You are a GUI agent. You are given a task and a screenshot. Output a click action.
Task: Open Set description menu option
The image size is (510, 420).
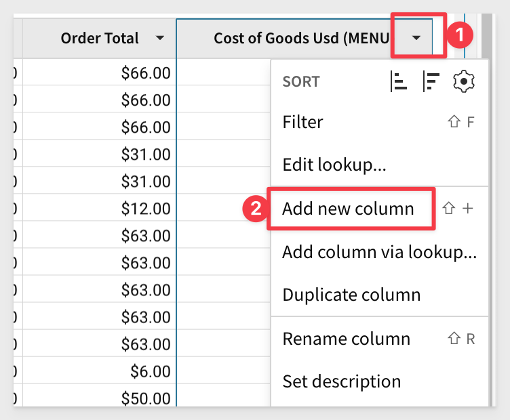[341, 381]
